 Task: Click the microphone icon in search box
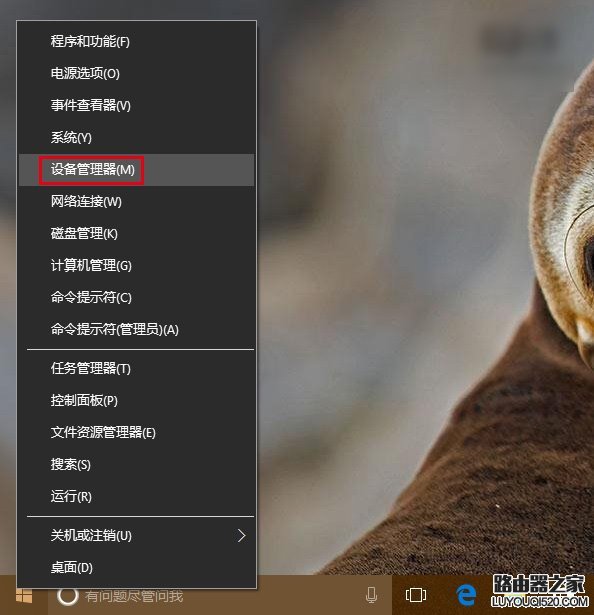[x=371, y=595]
